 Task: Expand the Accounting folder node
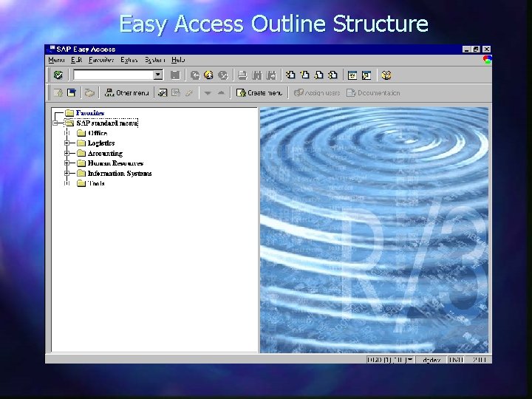pos(66,154)
